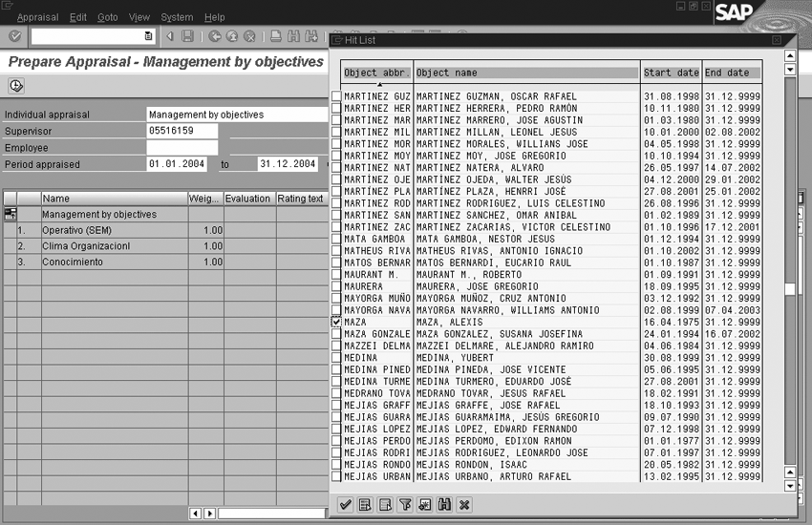
Task: Click the Find binoculars icon in main toolbar
Action: (x=293, y=36)
